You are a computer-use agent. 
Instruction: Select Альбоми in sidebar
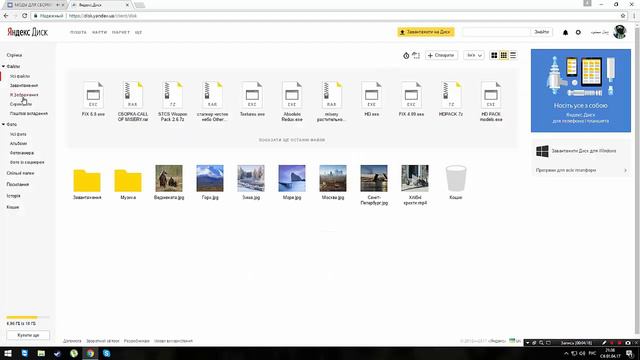18,144
